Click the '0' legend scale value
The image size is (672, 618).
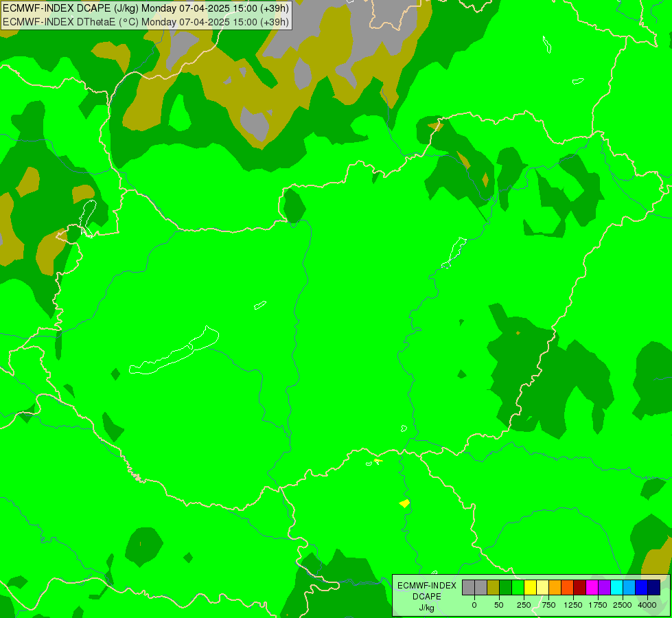point(474,605)
